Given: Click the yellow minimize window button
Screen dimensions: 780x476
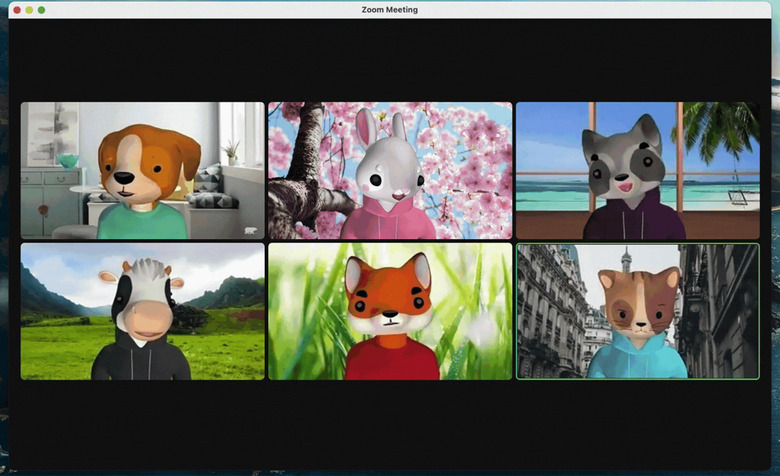Looking at the screenshot, I should tap(29, 10).
